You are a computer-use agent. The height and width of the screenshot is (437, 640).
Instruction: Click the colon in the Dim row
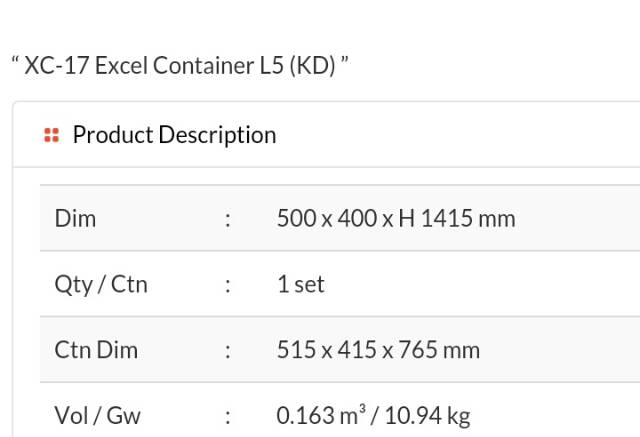pos(228,218)
